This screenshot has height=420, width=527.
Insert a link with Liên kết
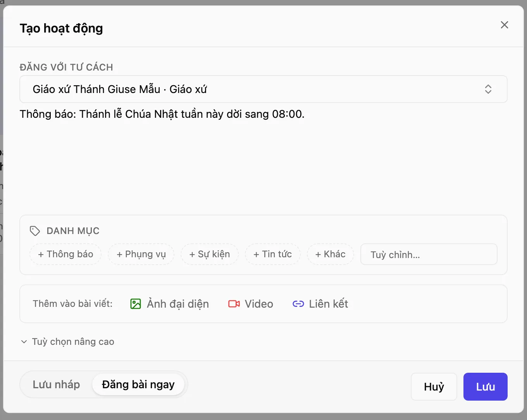tap(320, 304)
